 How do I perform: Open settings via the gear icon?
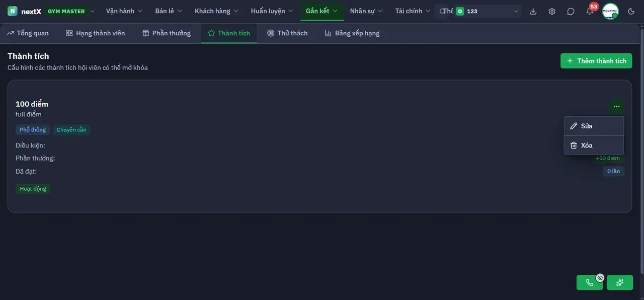[552, 11]
